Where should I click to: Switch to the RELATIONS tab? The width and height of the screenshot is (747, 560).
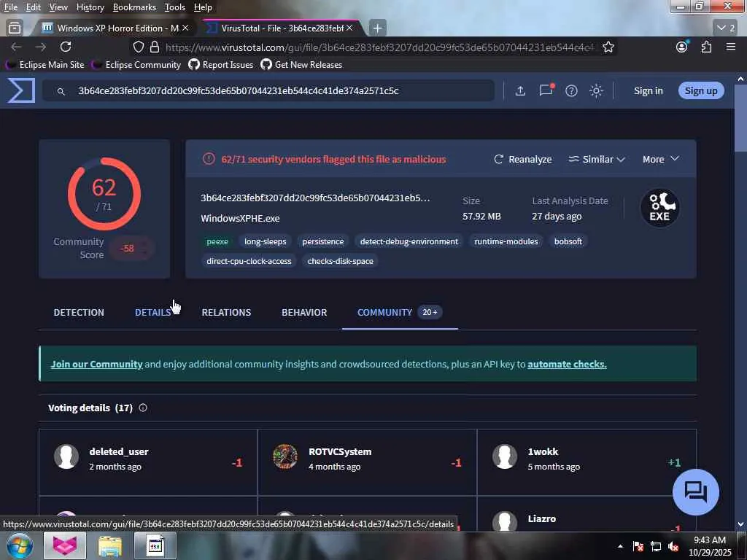[226, 312]
